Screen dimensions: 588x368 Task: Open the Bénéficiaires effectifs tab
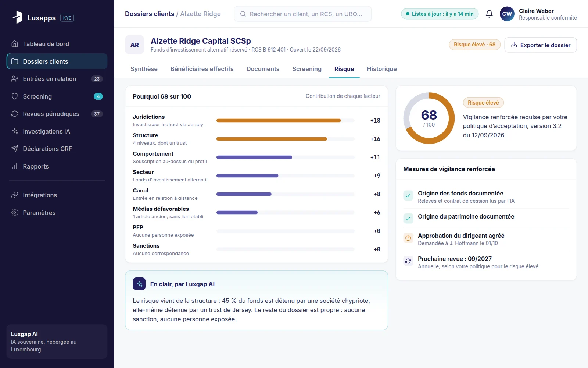pos(202,69)
